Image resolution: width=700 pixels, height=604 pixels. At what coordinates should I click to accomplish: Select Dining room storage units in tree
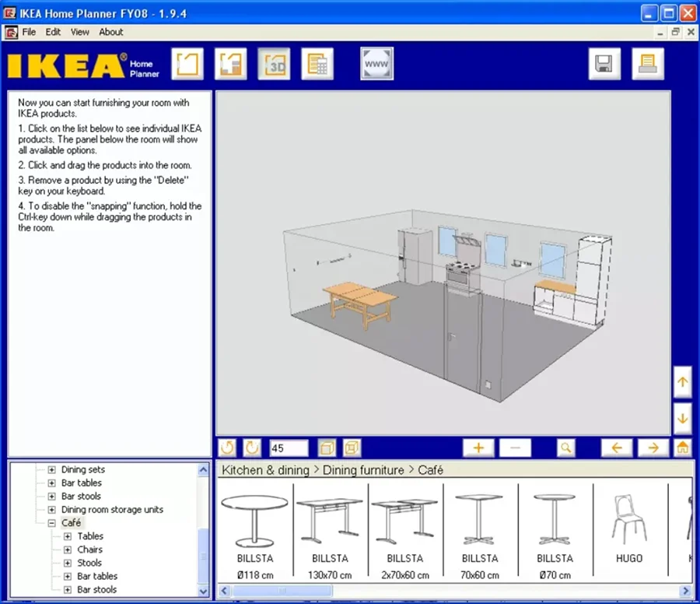(x=112, y=510)
